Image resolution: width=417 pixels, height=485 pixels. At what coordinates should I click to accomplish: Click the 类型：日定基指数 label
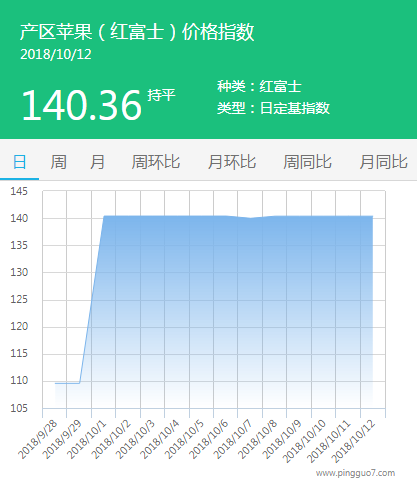click(x=273, y=108)
